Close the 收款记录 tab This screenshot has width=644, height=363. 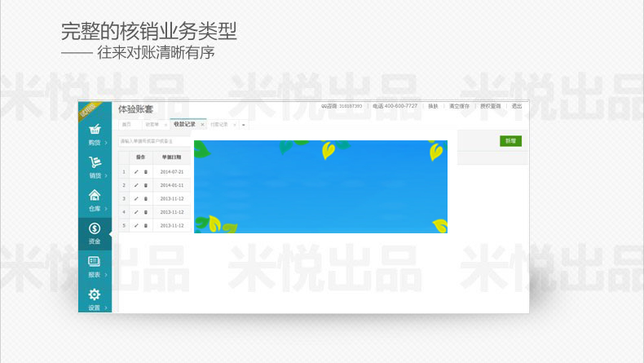coord(202,125)
